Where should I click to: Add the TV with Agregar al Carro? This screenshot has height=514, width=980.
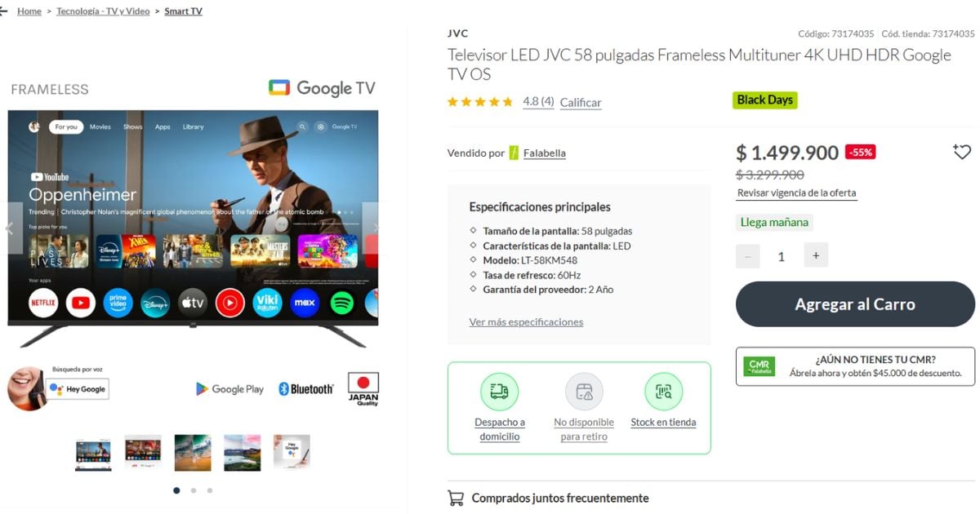(x=855, y=304)
